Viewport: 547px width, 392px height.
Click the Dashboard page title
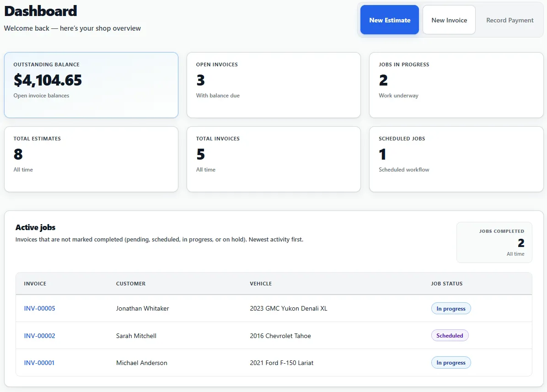point(40,11)
